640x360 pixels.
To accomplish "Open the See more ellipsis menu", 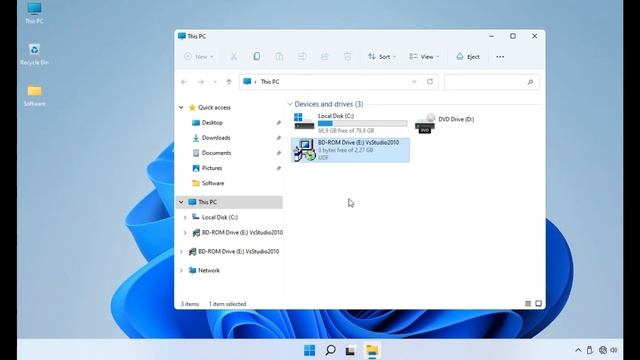I will [x=500, y=57].
